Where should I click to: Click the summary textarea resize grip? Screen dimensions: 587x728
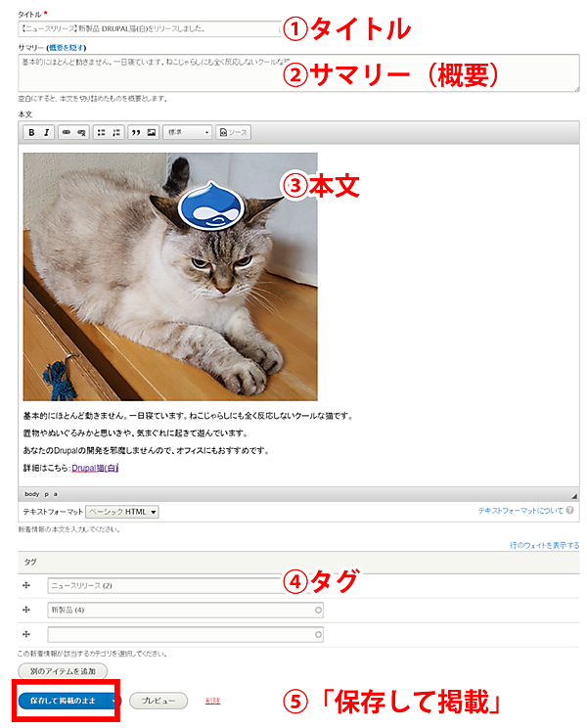(576, 89)
